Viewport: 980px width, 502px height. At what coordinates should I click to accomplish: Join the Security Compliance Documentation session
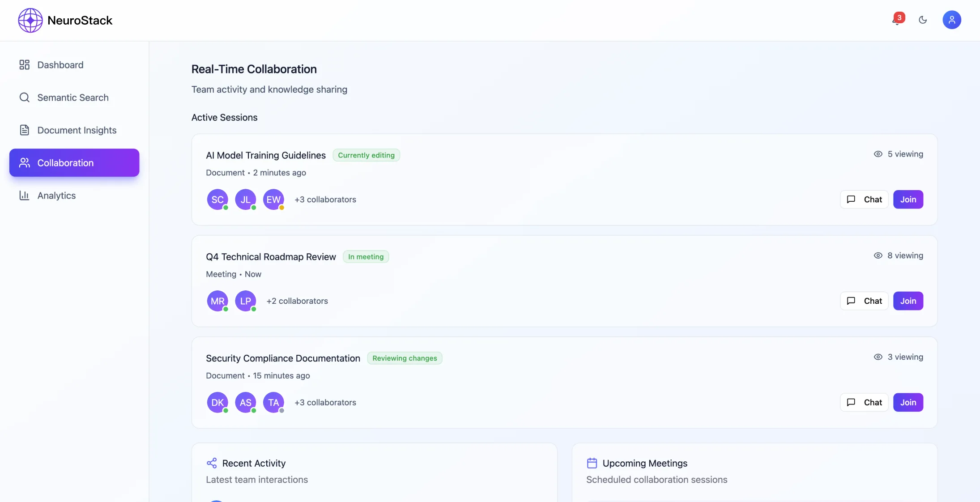click(x=908, y=402)
